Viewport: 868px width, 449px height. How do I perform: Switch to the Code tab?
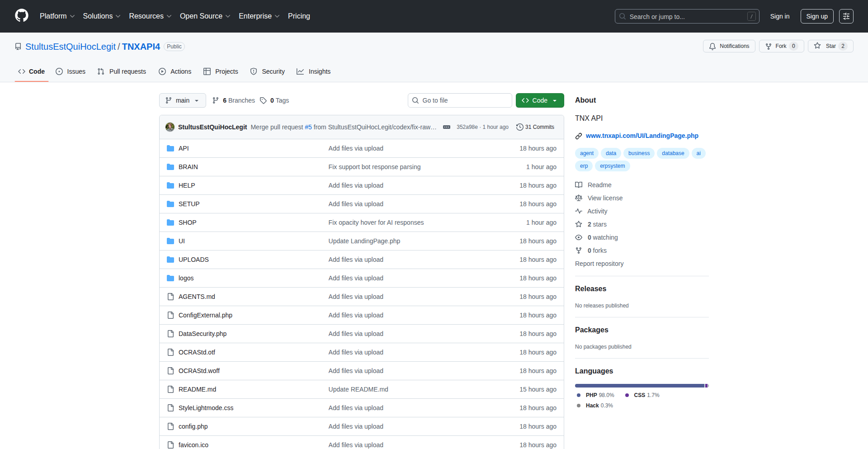(x=32, y=71)
